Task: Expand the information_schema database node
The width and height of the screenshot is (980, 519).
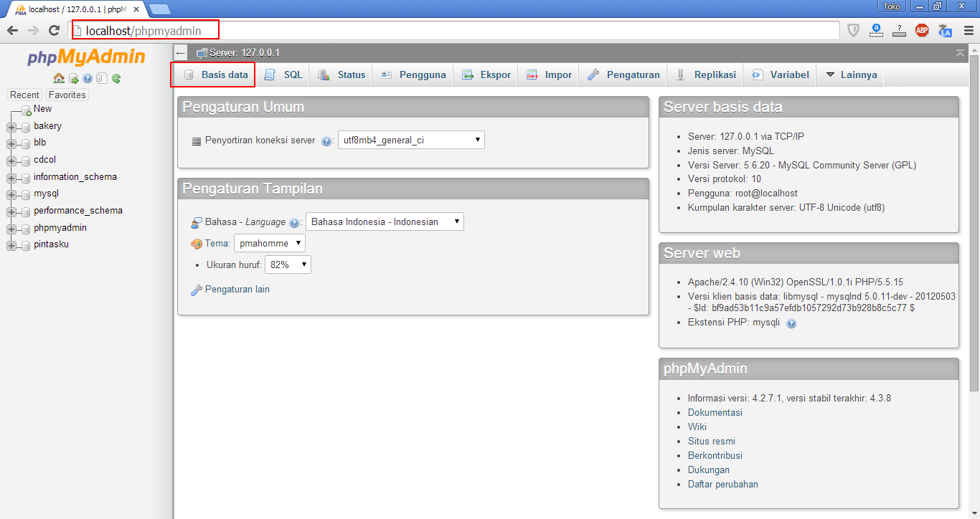Action: 11,178
